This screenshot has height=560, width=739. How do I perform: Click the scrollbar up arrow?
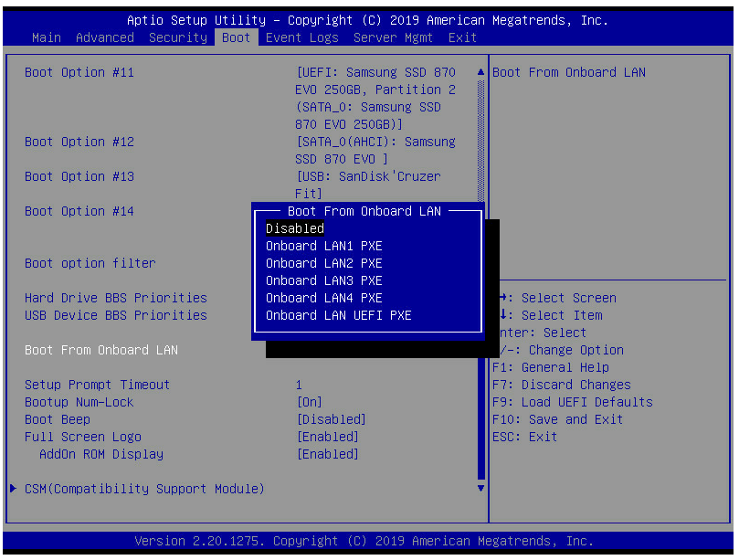pos(480,72)
